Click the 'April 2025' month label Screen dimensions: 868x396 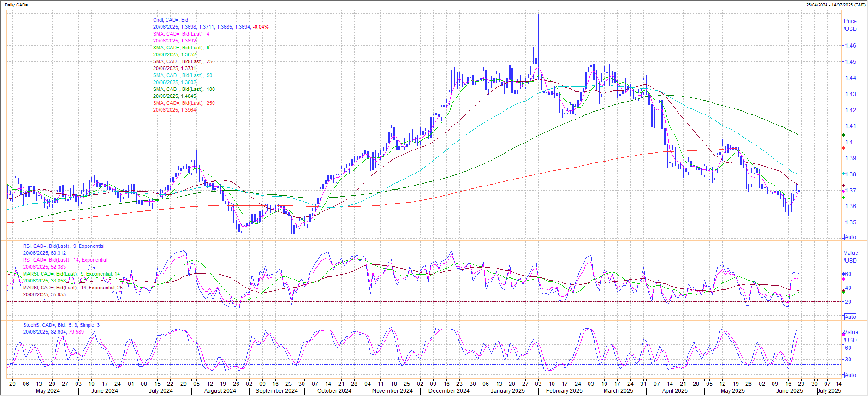[x=674, y=390]
